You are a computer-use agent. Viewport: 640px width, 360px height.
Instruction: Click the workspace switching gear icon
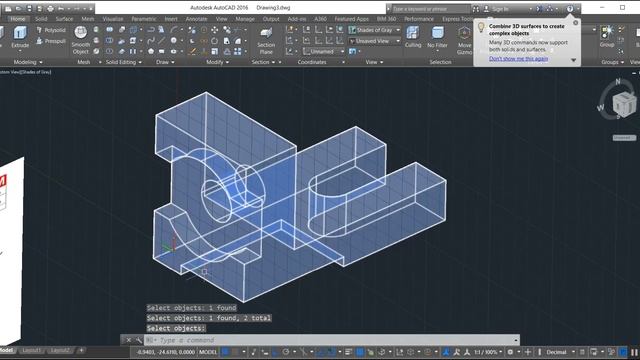(x=510, y=351)
